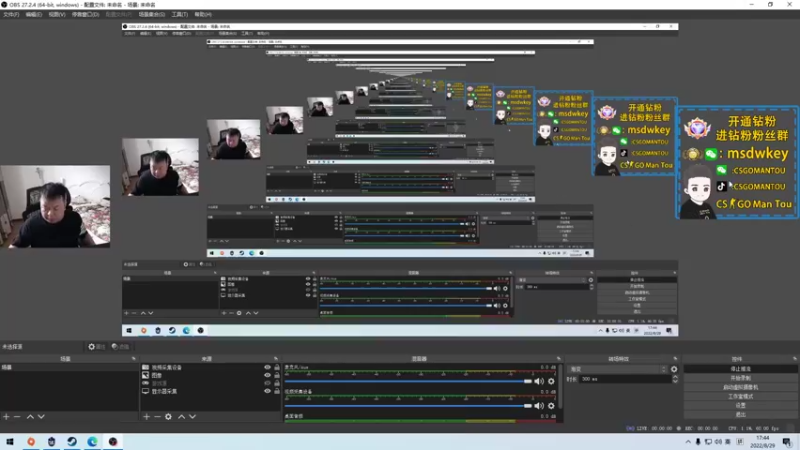Remove the selected source with the minus icon
800x450 pixels.
click(x=157, y=417)
